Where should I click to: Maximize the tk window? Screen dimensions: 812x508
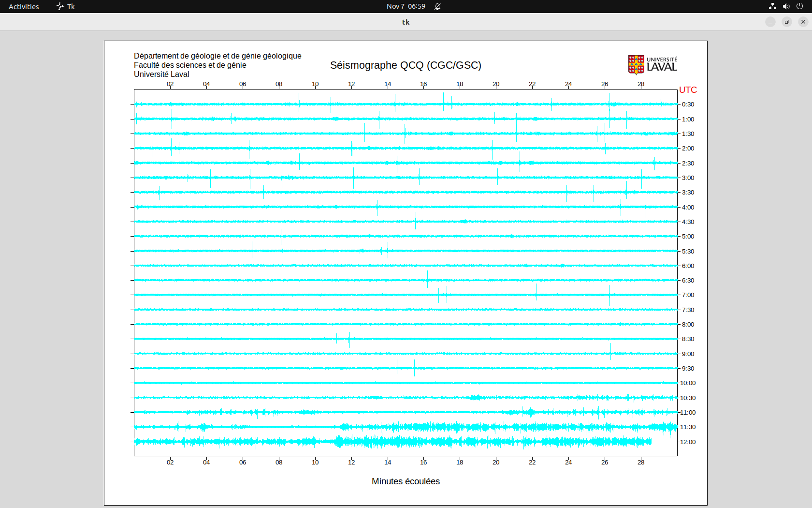[x=787, y=22]
